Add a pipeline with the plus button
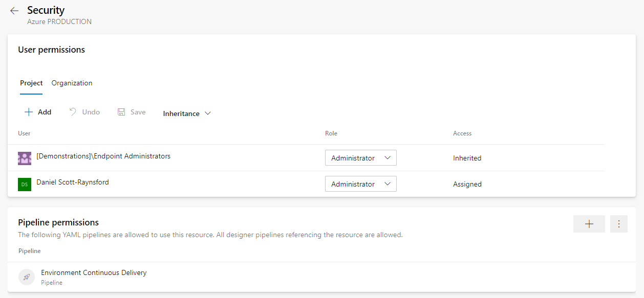Screen dimensions: 644x298 (589, 224)
